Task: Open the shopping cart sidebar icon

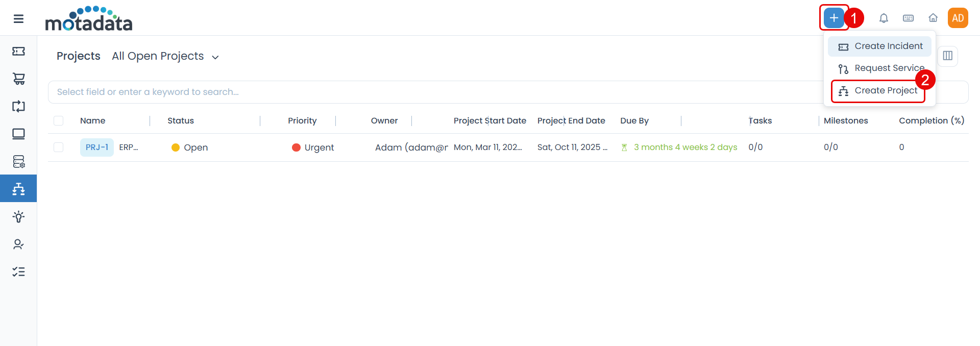Action: coord(18,79)
